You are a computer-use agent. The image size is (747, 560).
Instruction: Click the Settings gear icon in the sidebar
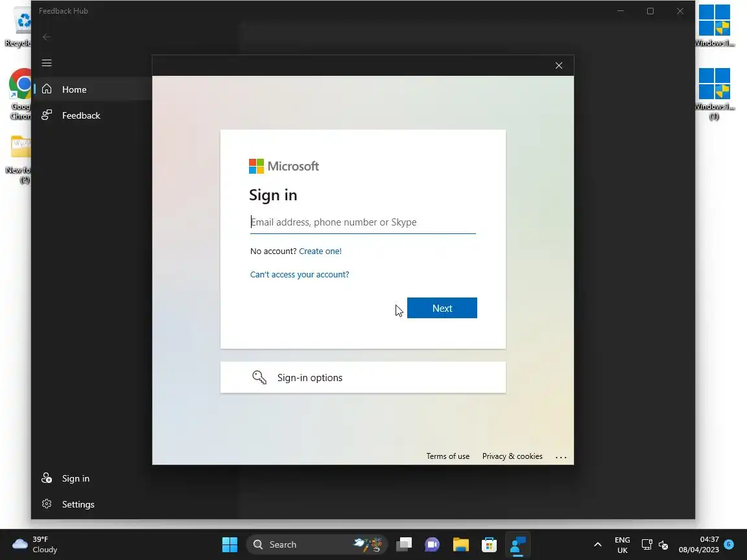point(47,504)
